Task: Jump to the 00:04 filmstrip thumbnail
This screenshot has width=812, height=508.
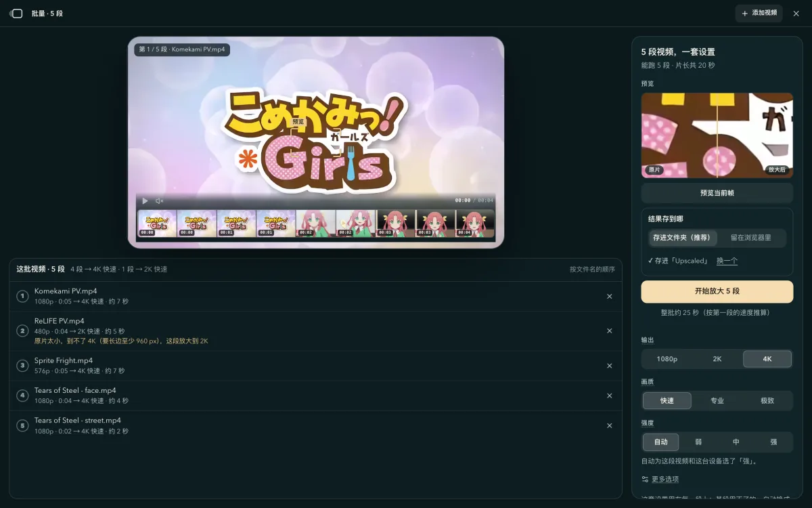Action: click(475, 224)
